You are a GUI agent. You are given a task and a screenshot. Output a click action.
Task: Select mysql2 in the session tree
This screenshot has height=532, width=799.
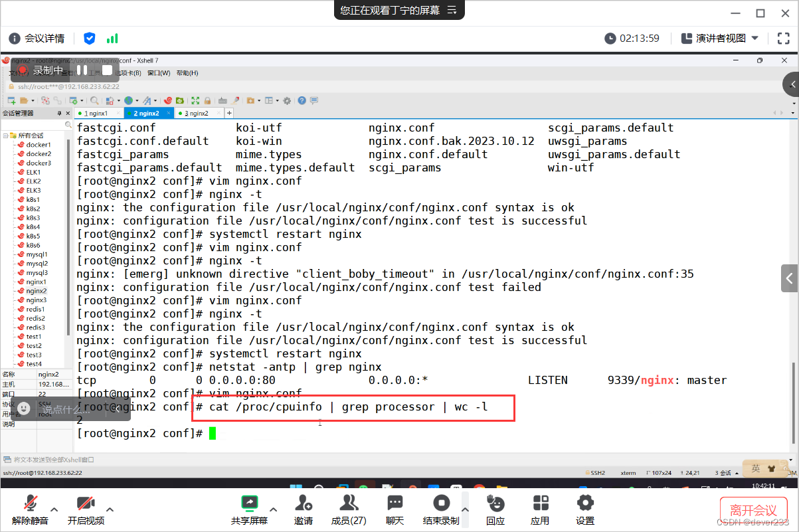(x=37, y=264)
